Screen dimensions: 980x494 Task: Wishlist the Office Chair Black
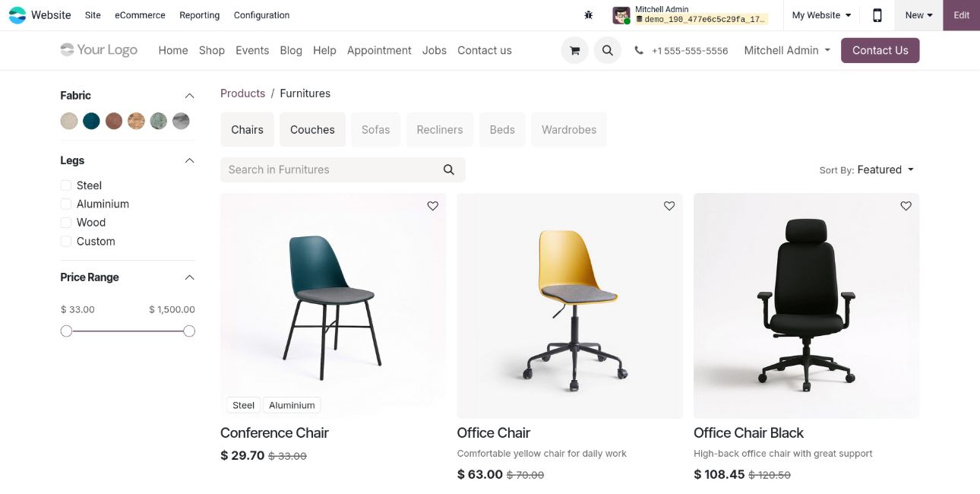point(906,206)
